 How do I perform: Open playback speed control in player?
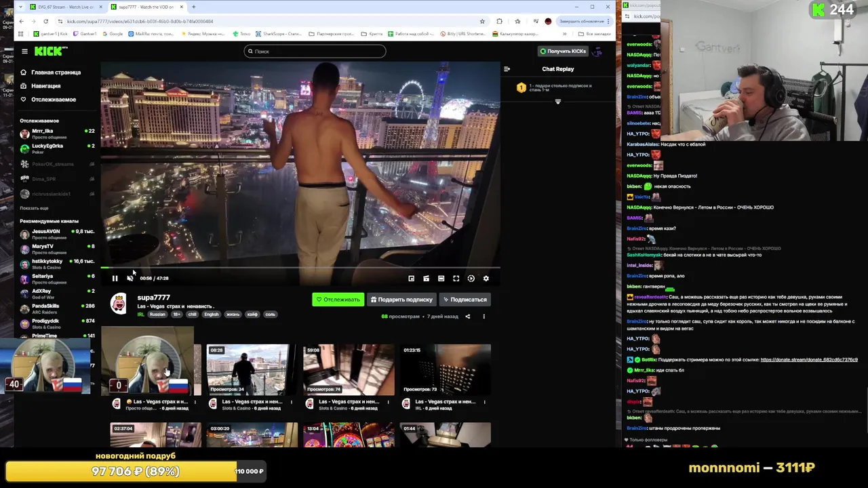tap(471, 279)
